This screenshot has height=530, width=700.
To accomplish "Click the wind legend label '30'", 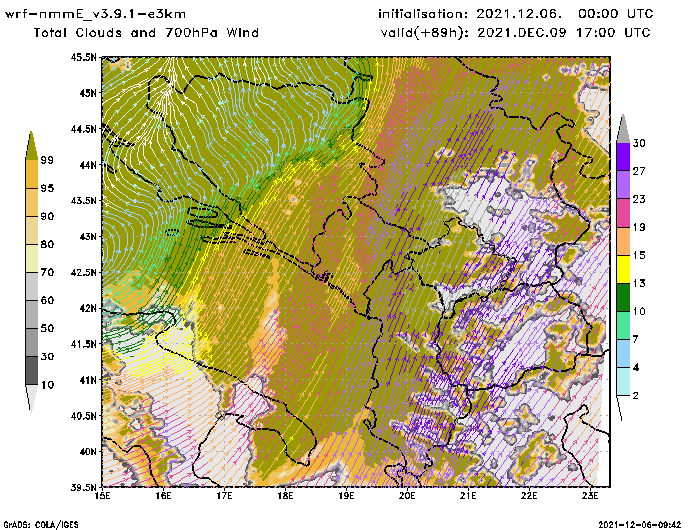I will (639, 143).
